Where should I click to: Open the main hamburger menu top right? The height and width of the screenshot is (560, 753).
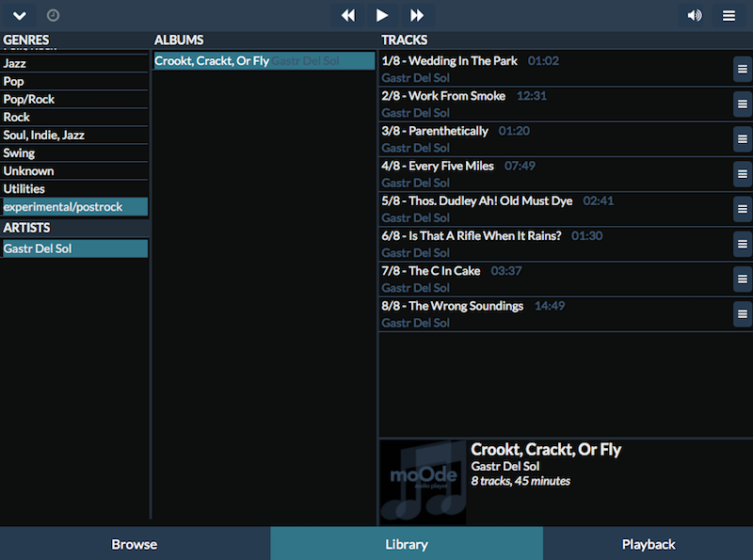click(x=729, y=15)
